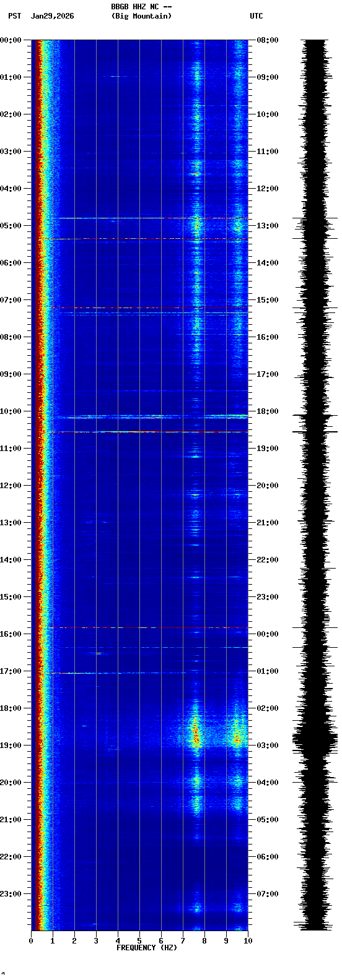Screen dimensions: 342x980
Task: Click the 19:00 label on PST axis
Action: [11, 746]
